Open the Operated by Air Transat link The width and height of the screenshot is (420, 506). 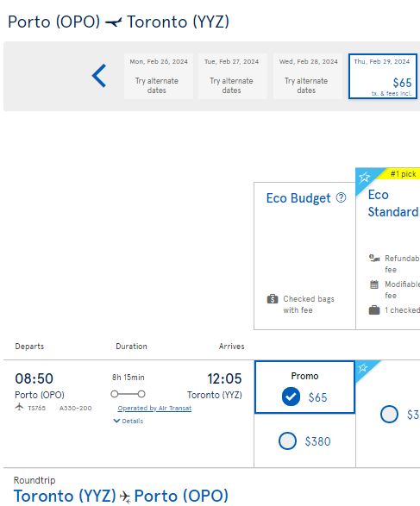(x=154, y=409)
